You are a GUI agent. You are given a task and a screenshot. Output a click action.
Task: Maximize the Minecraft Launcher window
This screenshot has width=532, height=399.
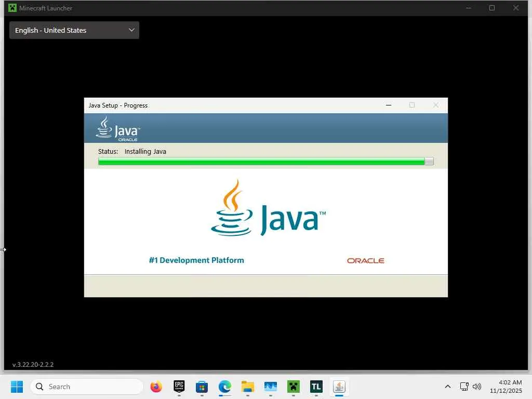[492, 8]
